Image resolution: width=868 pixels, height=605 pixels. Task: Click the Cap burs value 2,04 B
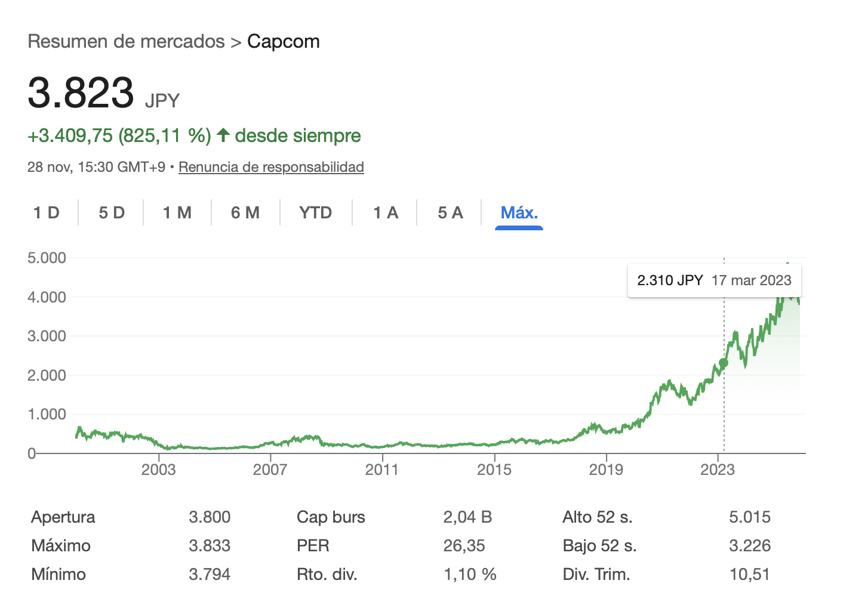467,517
